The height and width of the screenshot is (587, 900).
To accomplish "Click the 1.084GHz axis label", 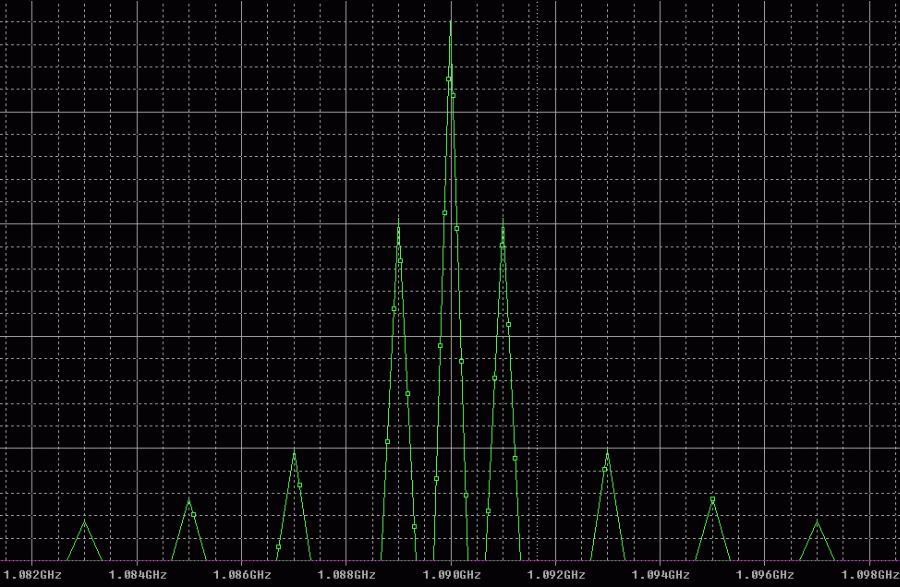I will tap(137, 574).
